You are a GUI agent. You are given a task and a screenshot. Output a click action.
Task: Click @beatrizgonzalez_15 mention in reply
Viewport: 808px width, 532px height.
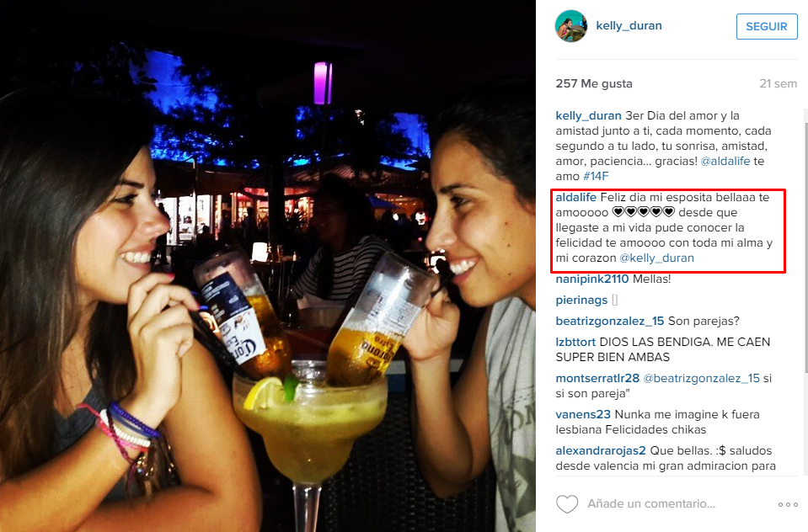tap(701, 378)
